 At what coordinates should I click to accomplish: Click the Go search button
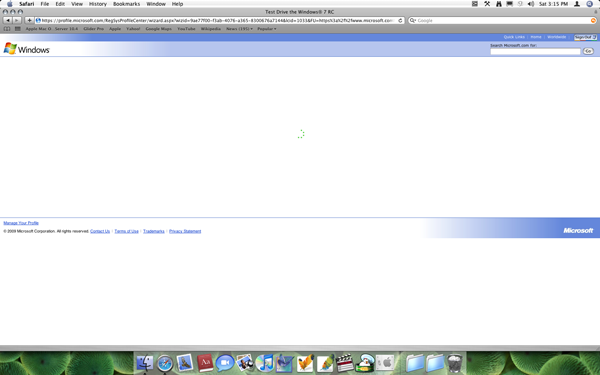coord(588,51)
